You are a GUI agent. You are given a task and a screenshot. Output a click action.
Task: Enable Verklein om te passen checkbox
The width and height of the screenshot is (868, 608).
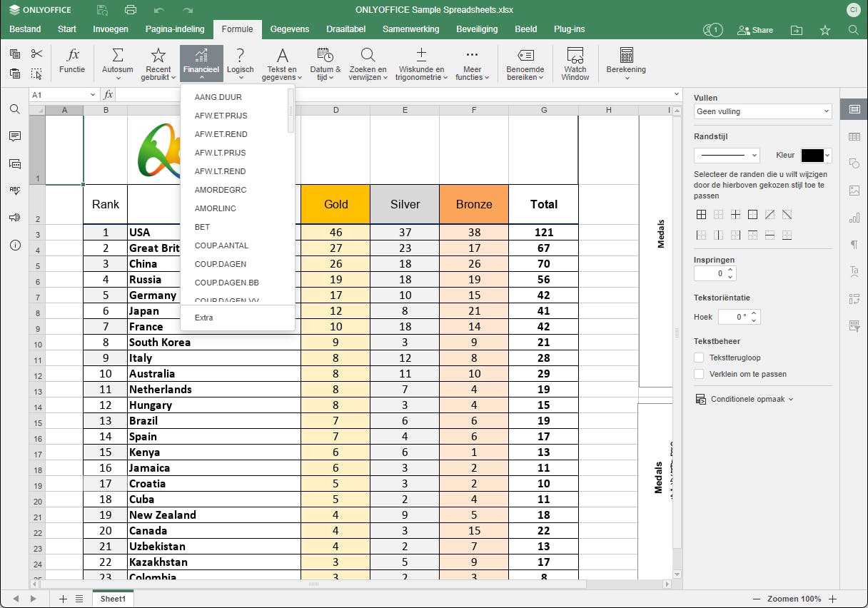pos(700,374)
